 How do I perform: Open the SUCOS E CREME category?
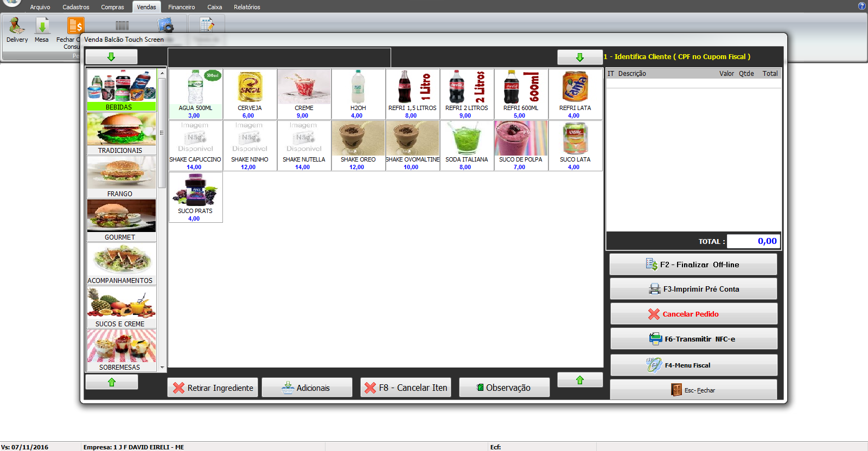point(122,307)
